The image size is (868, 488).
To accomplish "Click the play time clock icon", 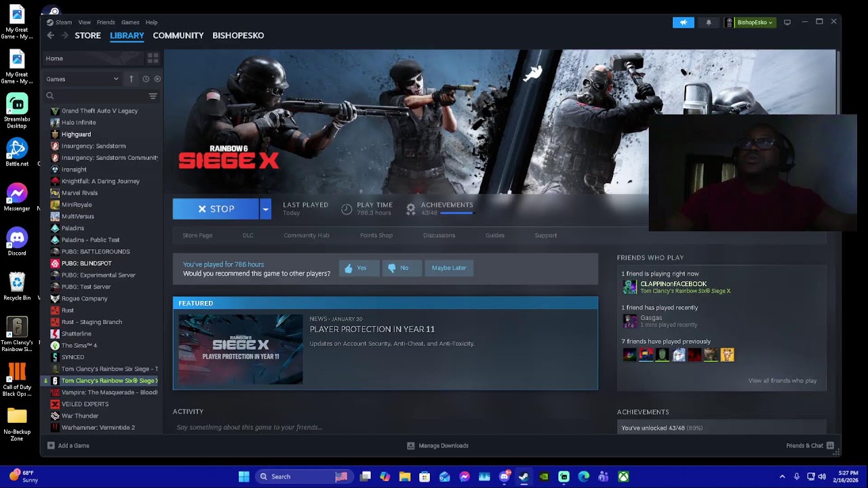I will (x=347, y=209).
